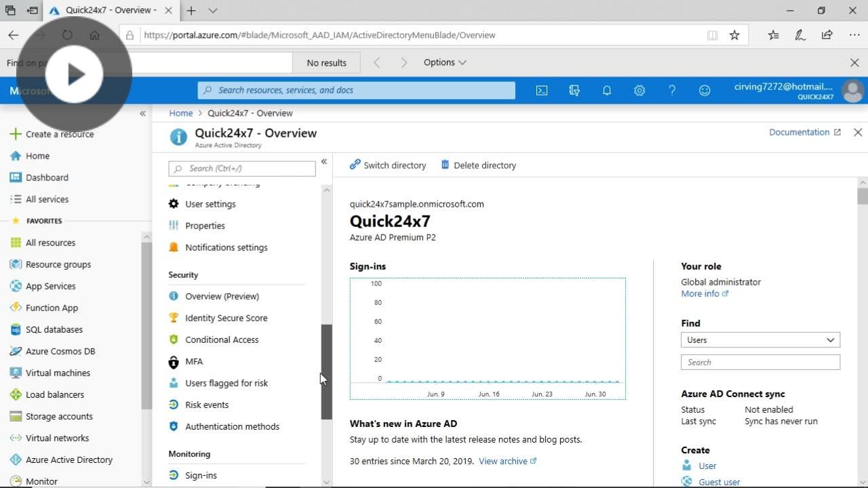Expand find Options dropdown
This screenshot has width=868, height=488.
coord(445,62)
